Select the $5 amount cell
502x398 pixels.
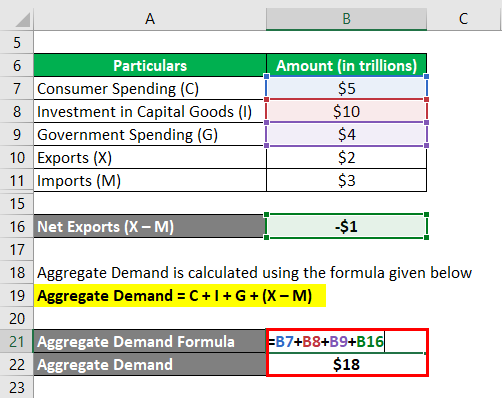(x=346, y=88)
